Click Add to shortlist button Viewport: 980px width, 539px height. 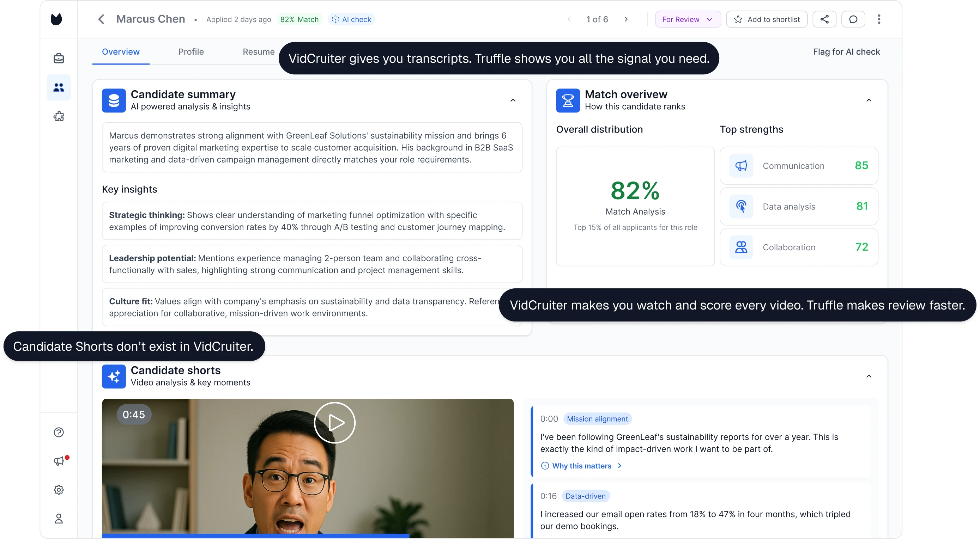(x=767, y=19)
